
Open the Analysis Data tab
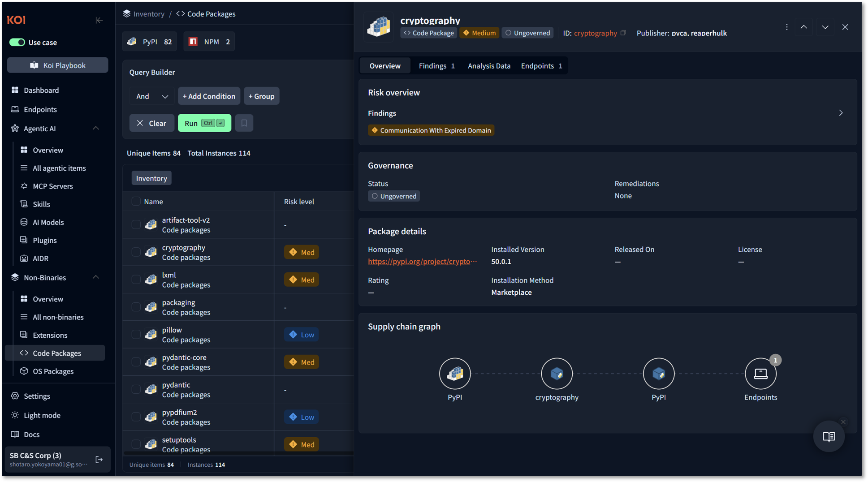(x=489, y=66)
